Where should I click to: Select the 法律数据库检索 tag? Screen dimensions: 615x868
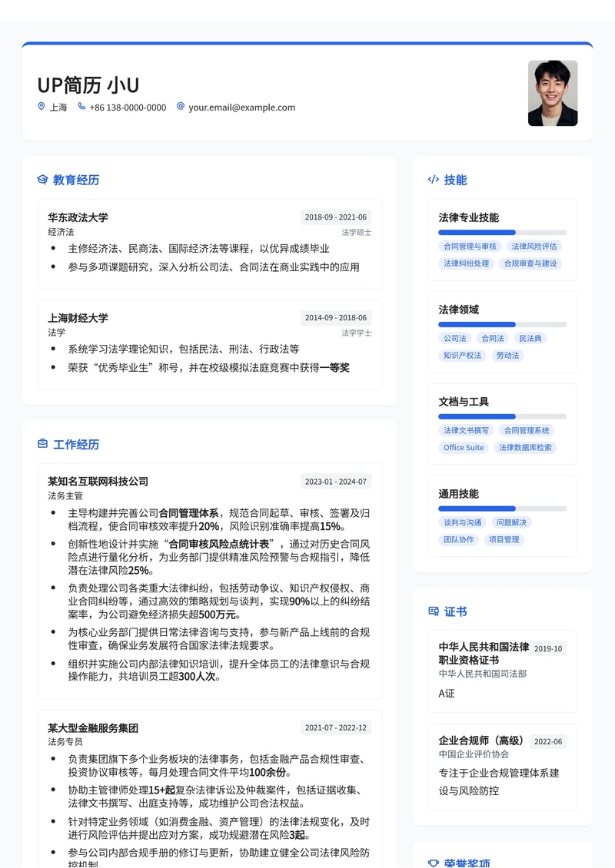point(525,447)
